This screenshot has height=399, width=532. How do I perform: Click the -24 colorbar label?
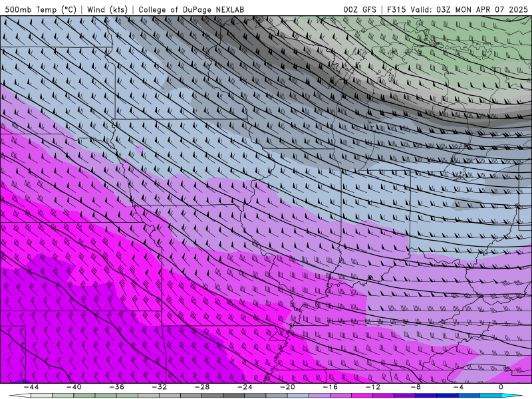(245, 387)
